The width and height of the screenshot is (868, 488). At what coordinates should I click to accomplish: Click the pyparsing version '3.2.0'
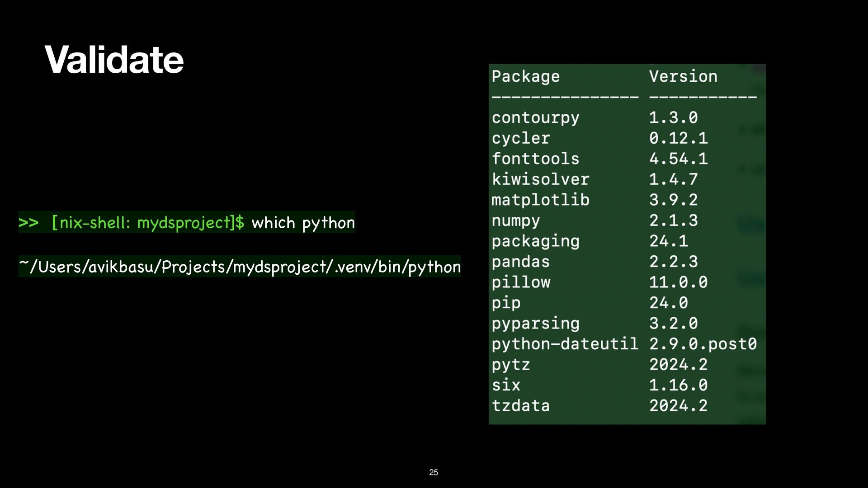coord(674,324)
